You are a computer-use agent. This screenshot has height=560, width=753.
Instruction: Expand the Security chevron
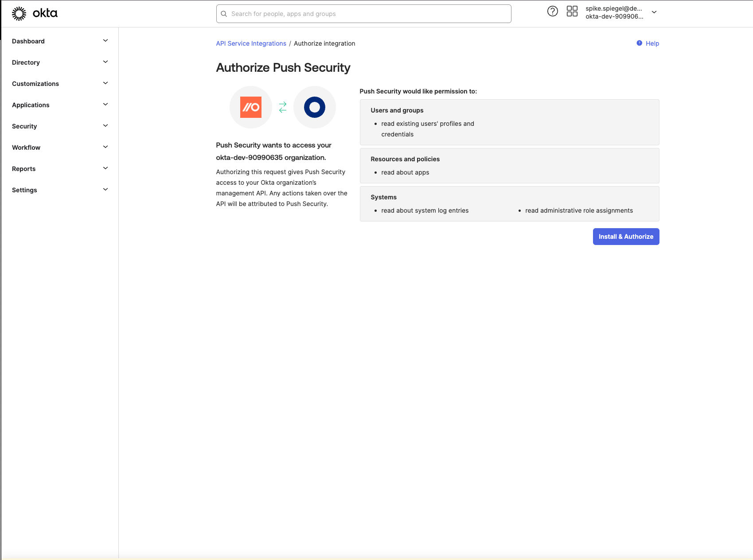point(105,126)
